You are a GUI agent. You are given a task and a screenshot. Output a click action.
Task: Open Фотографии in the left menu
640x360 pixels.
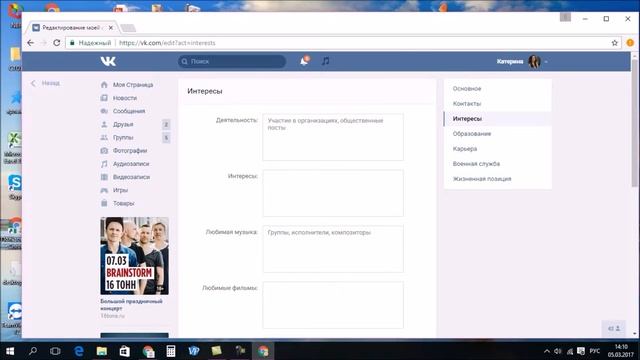tap(130, 151)
